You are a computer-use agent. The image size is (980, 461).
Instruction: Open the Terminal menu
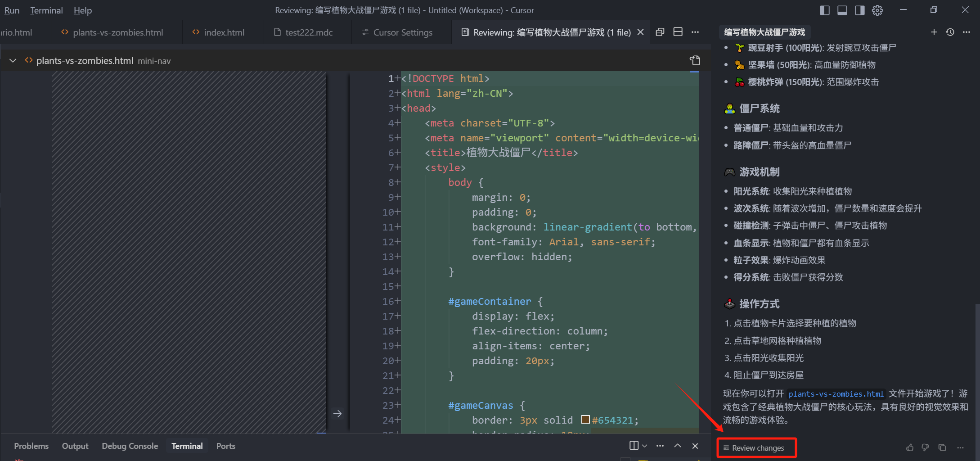click(46, 10)
